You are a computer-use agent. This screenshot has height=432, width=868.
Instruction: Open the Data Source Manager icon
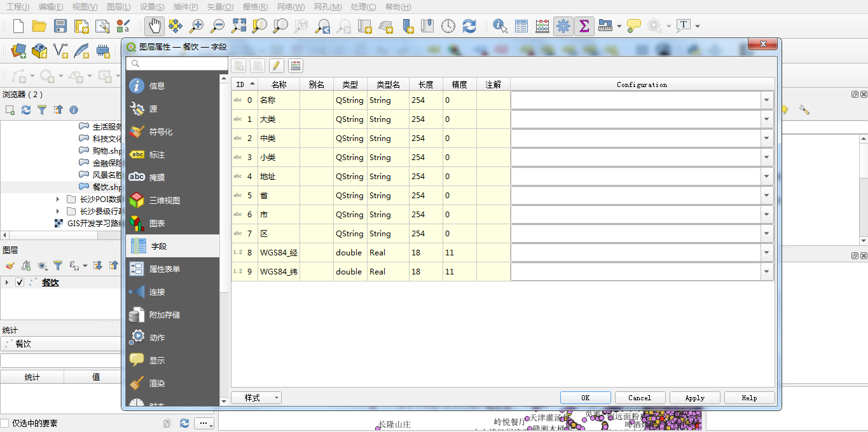pos(18,50)
